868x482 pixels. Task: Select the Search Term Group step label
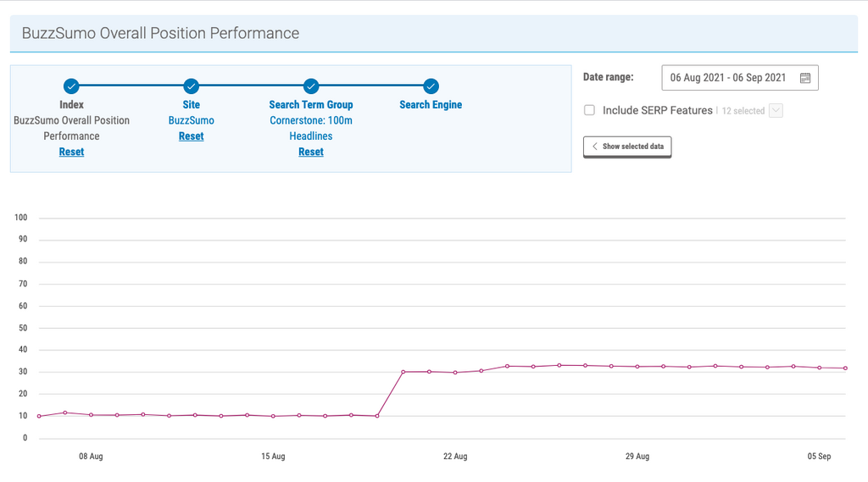(311, 105)
